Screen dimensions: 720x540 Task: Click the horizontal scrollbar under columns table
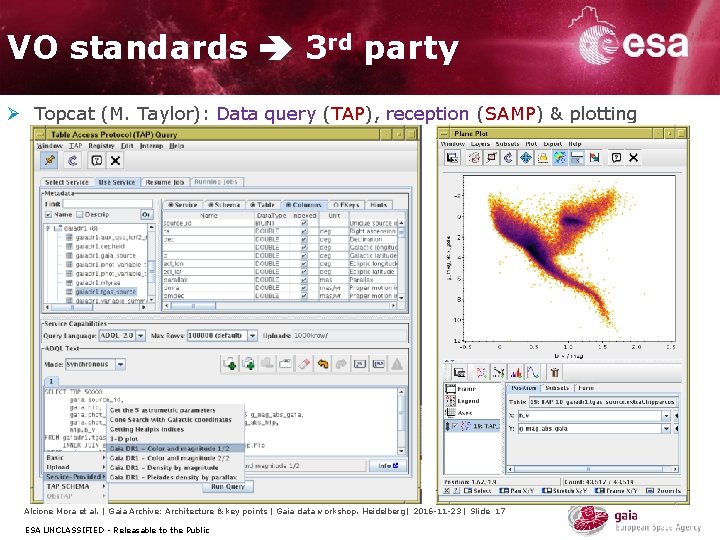pos(280,305)
